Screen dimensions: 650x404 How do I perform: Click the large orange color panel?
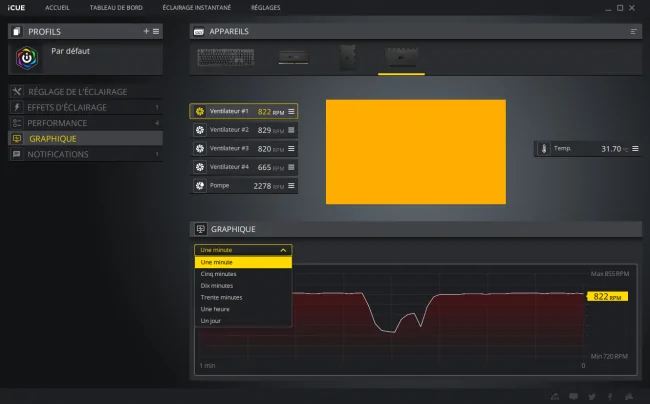tap(416, 152)
